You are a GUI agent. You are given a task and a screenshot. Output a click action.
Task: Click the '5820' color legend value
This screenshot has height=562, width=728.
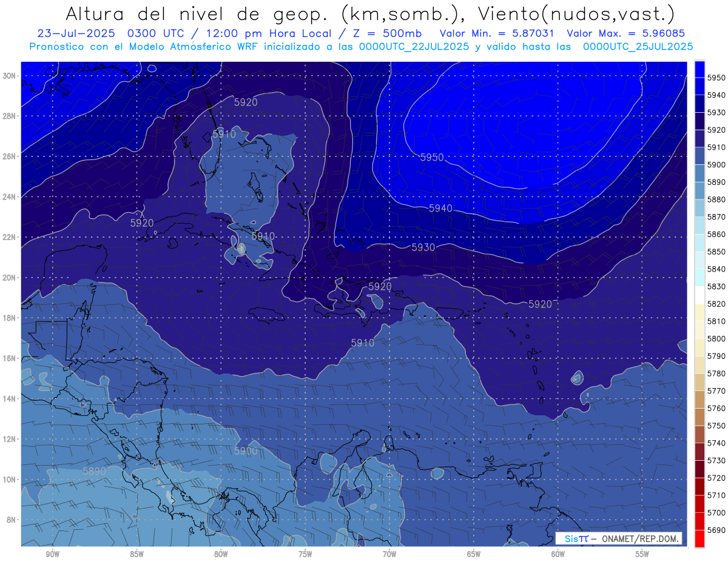pyautogui.click(x=716, y=303)
